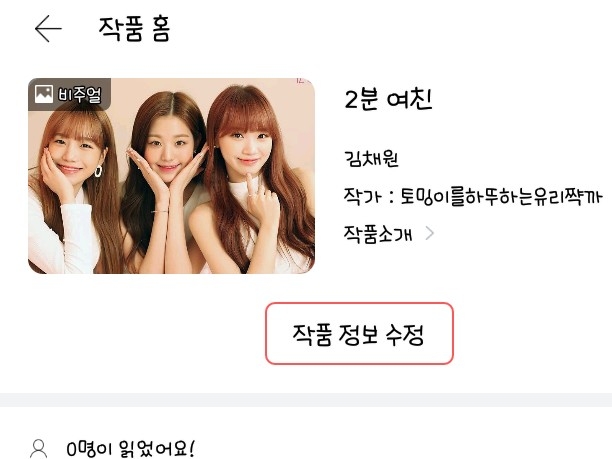
Task: Click the 작품 정보 수정 button
Action: tap(359, 333)
